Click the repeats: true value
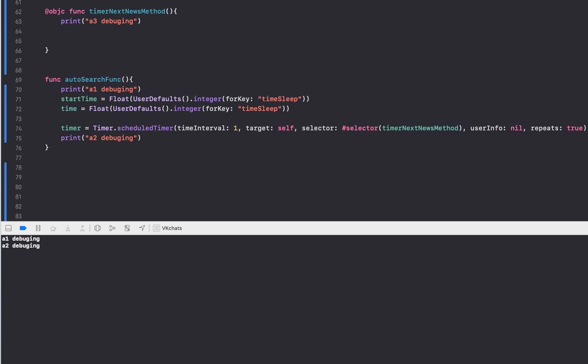Viewport: 588px width, 364px height. (575, 128)
